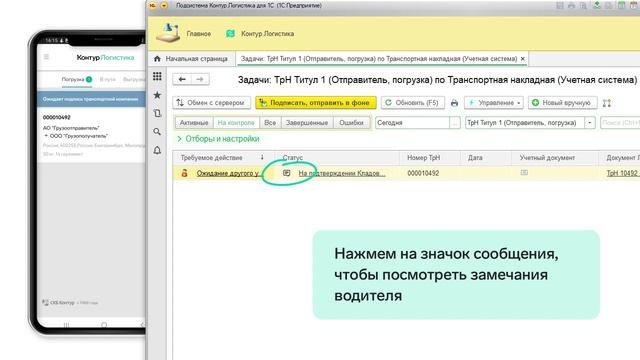Click the printer icon in toolbar
640x360 pixels.
click(x=454, y=103)
